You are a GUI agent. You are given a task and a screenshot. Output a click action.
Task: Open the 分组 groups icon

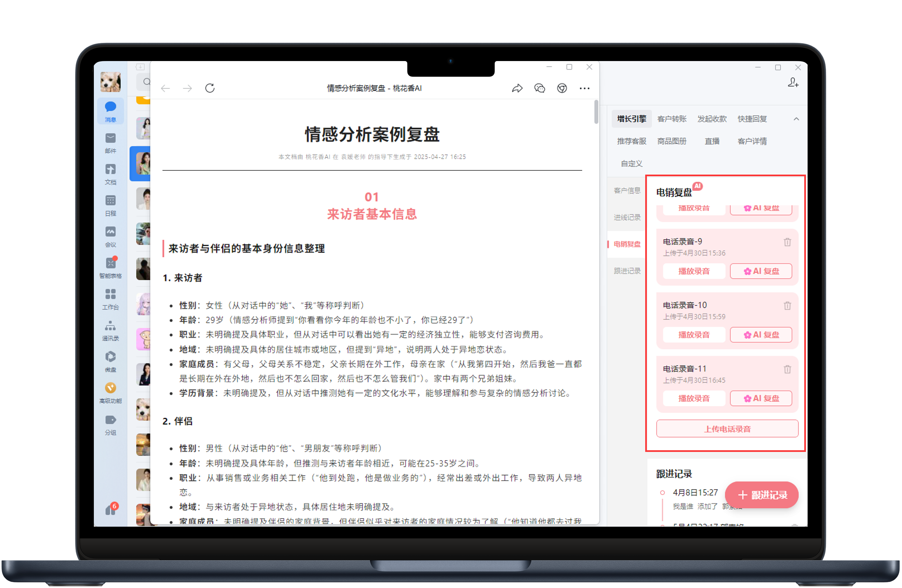[x=110, y=425]
